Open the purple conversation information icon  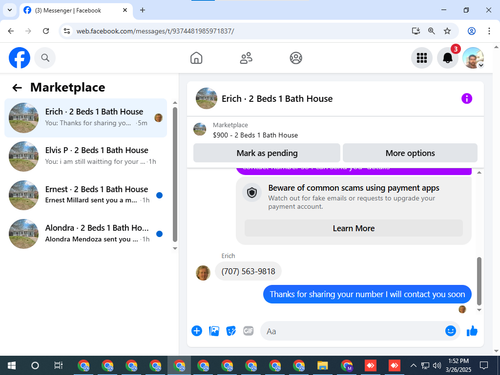[467, 98]
